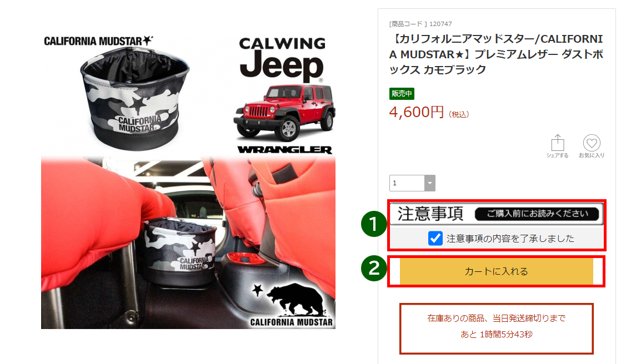This screenshot has width=621, height=364.
Task: Click the product title text
Action: 496,54
